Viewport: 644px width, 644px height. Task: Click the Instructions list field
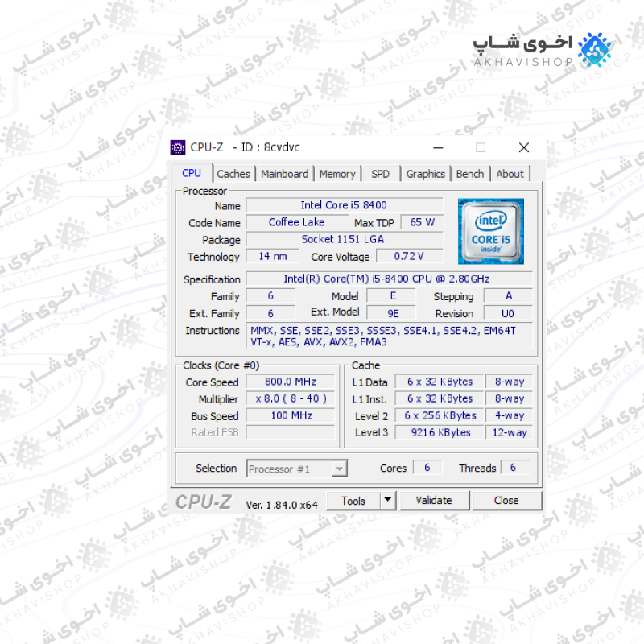coord(389,336)
